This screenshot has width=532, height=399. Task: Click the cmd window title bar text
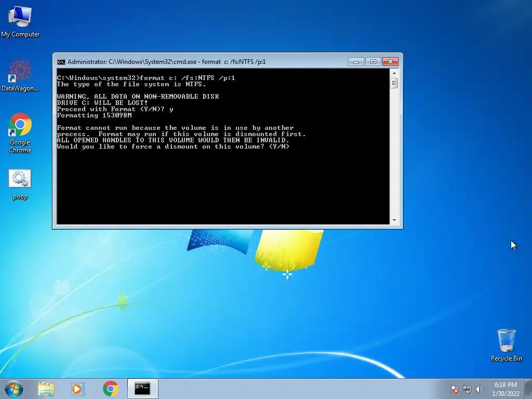pyautogui.click(x=166, y=62)
